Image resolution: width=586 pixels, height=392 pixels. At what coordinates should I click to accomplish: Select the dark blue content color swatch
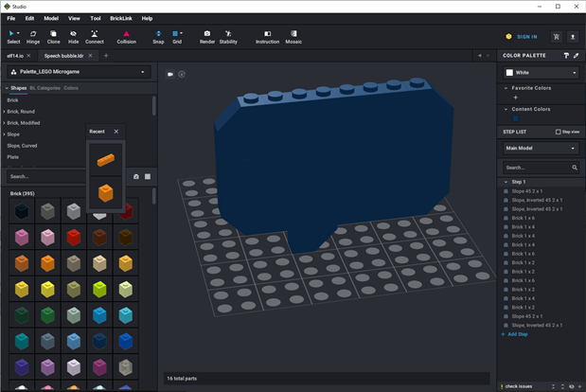click(x=515, y=118)
